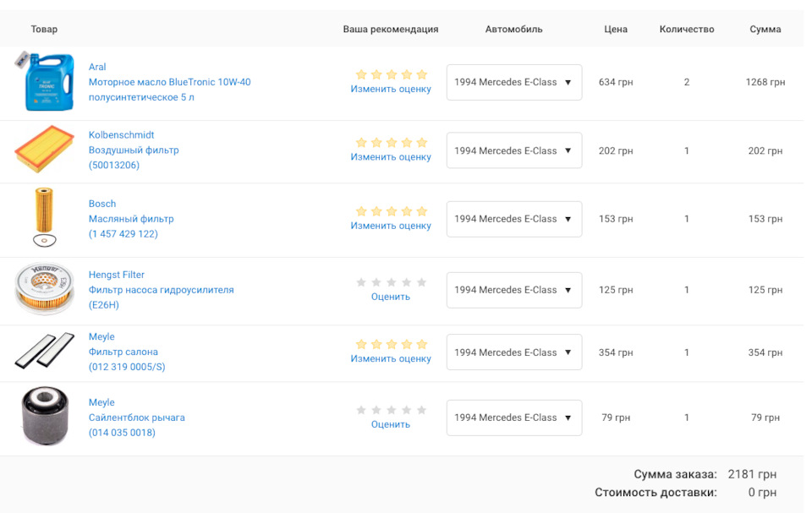Click Изменить оценку for Bosch filter
The height and width of the screenshot is (513, 812).
(391, 226)
